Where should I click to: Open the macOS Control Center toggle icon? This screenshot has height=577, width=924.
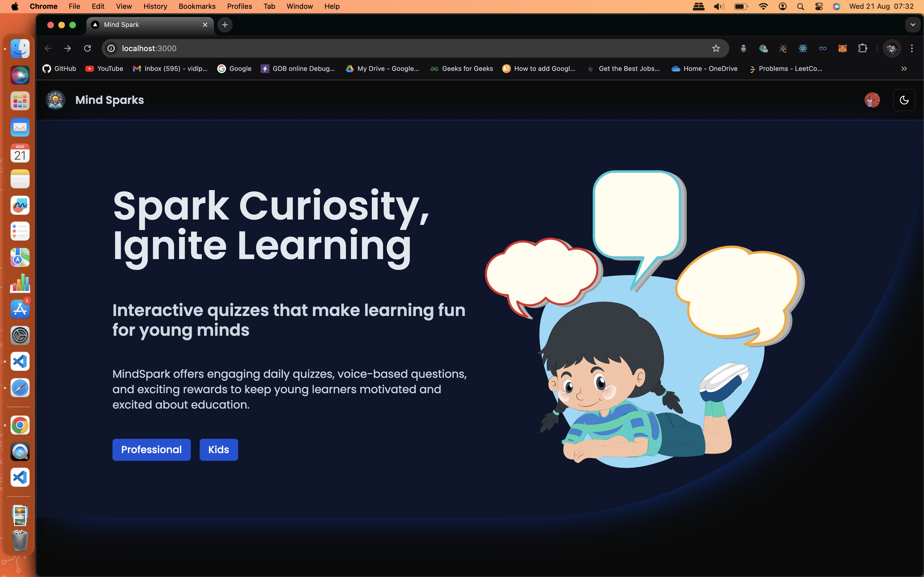pyautogui.click(x=819, y=7)
